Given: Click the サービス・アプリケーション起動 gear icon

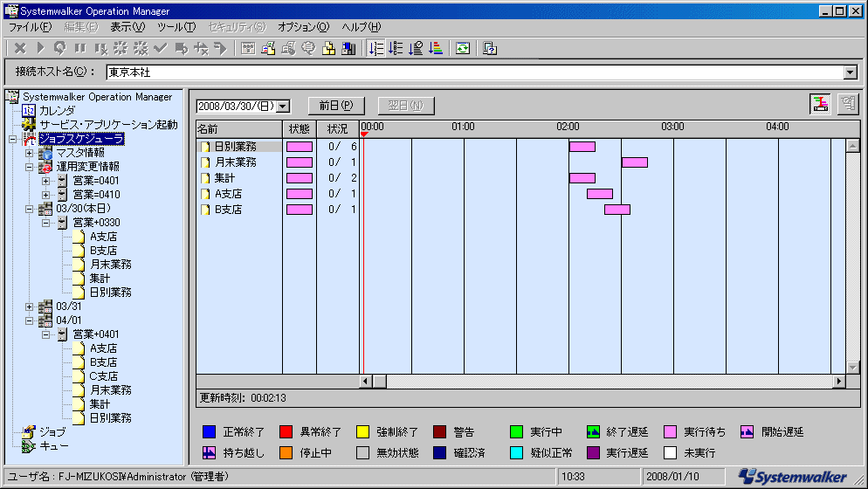Looking at the screenshot, I should pos(29,125).
